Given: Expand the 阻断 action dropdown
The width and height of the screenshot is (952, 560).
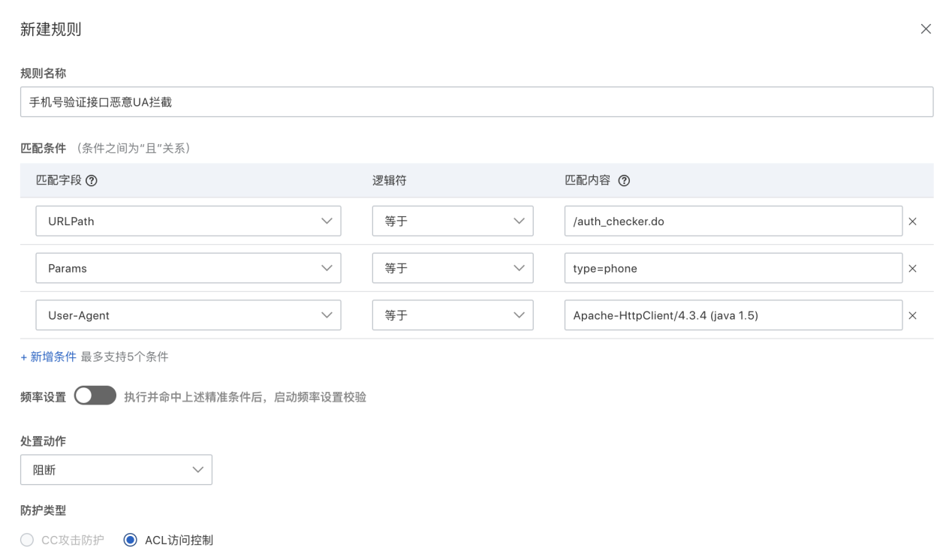Looking at the screenshot, I should pyautogui.click(x=116, y=470).
